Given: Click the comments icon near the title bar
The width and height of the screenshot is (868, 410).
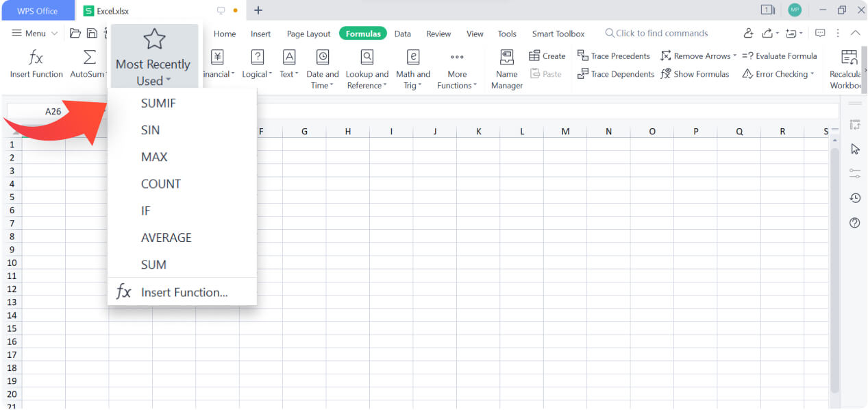Looking at the screenshot, I should pyautogui.click(x=819, y=33).
